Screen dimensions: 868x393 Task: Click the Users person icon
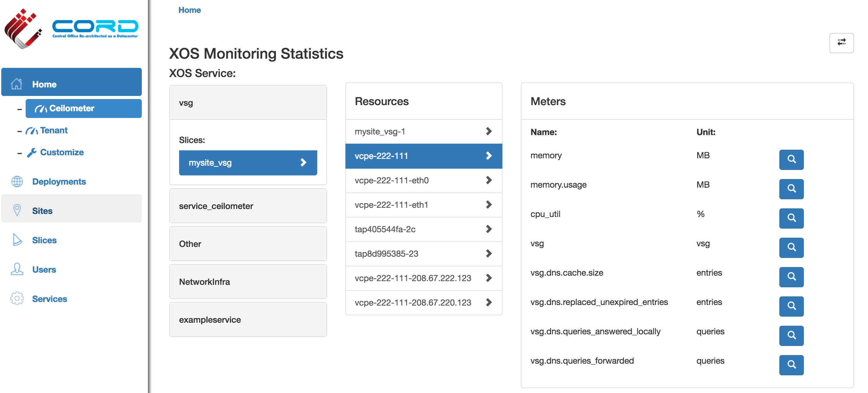coord(17,269)
